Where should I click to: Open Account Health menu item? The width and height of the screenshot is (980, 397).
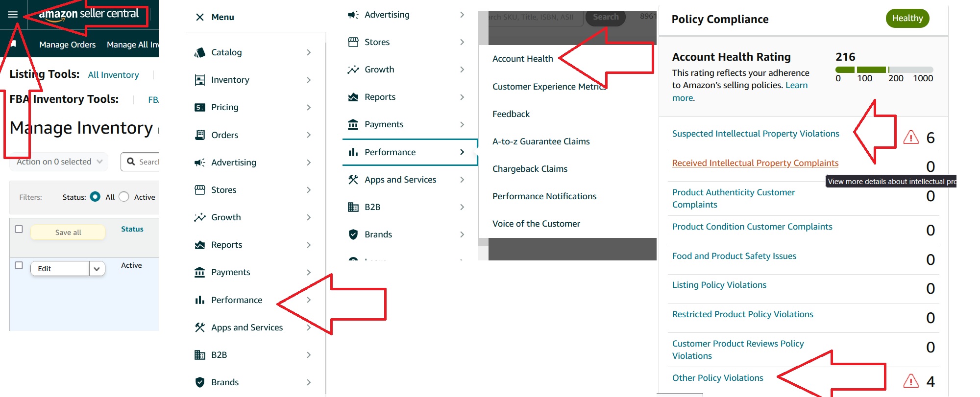pos(522,59)
